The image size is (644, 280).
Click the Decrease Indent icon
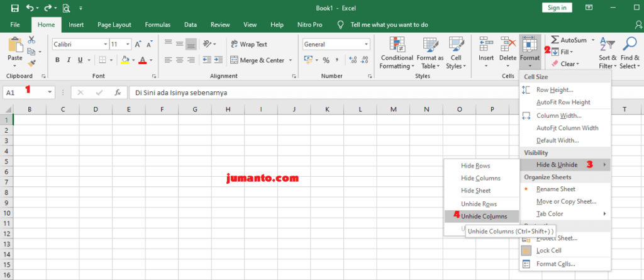[207, 60]
